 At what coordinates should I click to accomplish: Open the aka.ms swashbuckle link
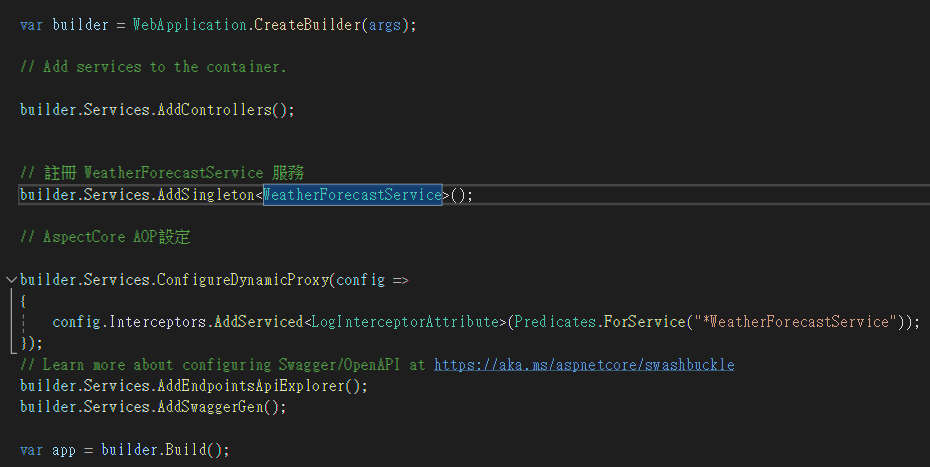click(x=584, y=364)
